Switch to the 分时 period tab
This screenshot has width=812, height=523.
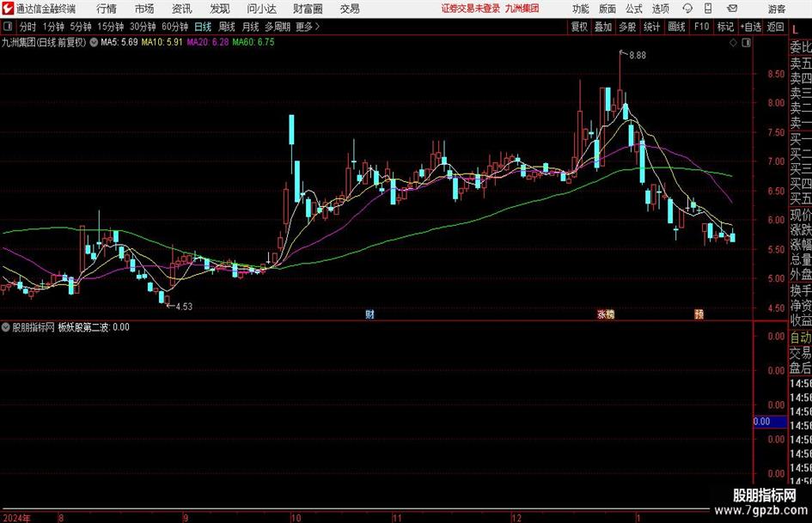[x=27, y=27]
